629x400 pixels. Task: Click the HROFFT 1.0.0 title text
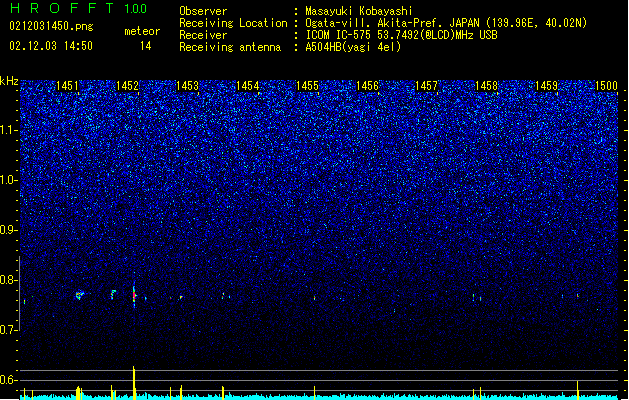coord(79,8)
